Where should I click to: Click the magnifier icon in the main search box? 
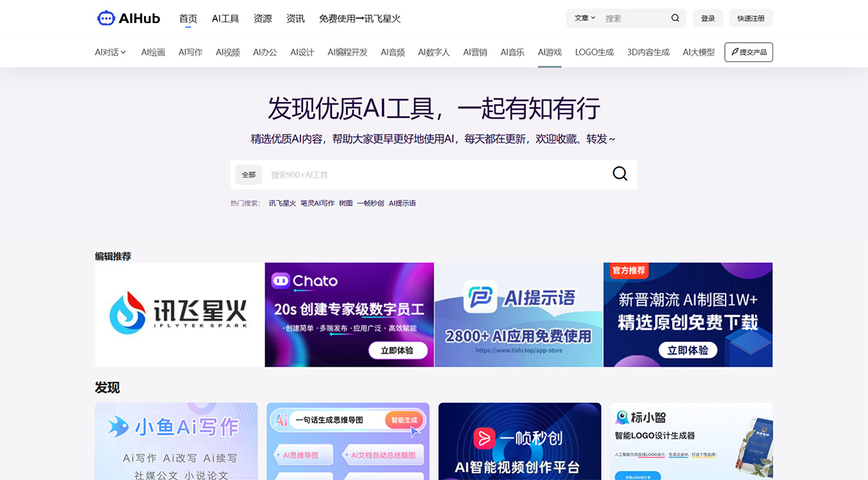[x=619, y=173]
